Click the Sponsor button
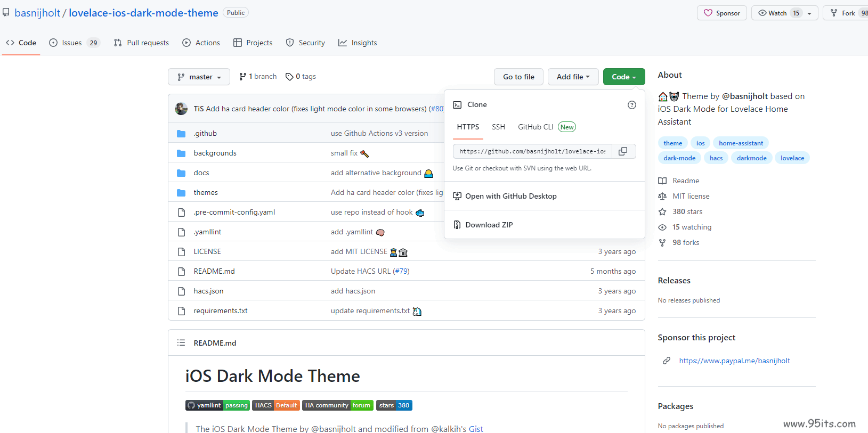The height and width of the screenshot is (433, 868). tap(722, 13)
